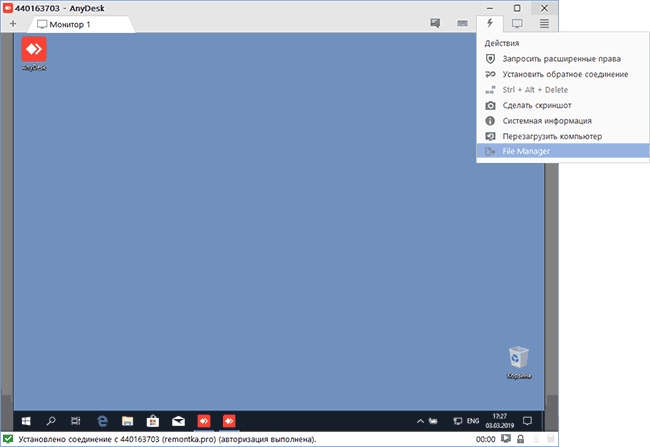Open the Recycle Bin on remote desktop
Image resolution: width=650 pixels, height=447 pixels.
pos(518,360)
